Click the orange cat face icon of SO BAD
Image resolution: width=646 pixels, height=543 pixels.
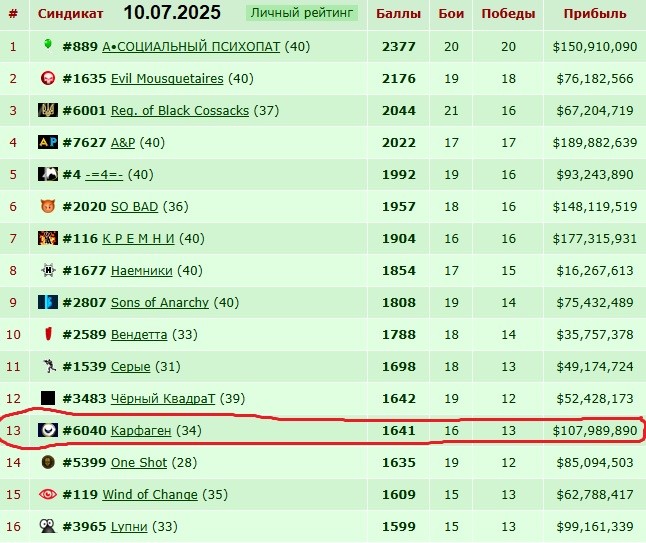click(48, 206)
